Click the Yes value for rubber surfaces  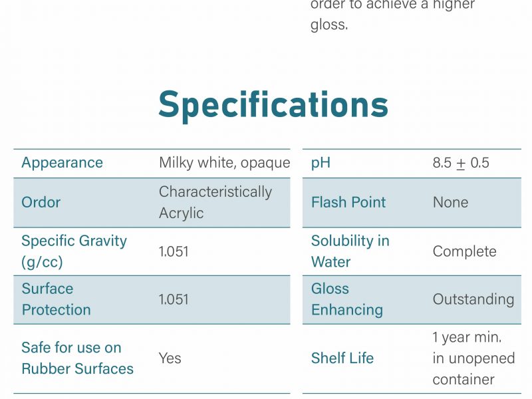coord(170,358)
